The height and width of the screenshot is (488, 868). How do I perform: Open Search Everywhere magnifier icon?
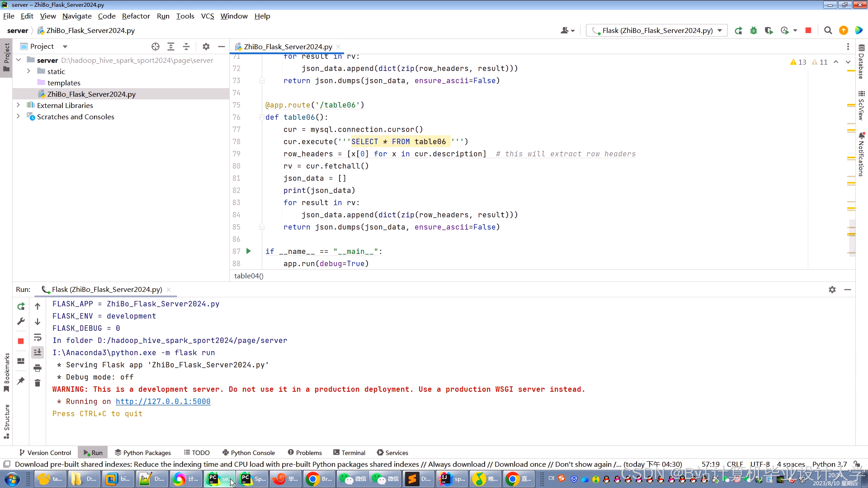click(x=828, y=31)
